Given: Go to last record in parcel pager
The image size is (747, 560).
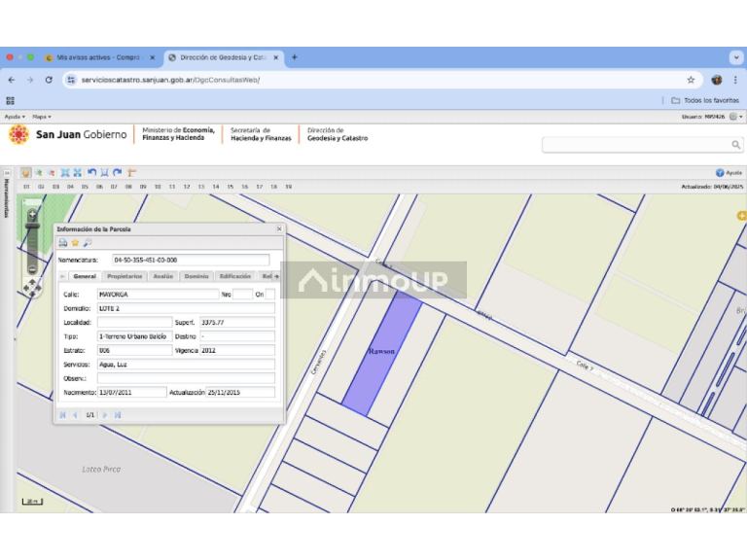Looking at the screenshot, I should tap(118, 415).
